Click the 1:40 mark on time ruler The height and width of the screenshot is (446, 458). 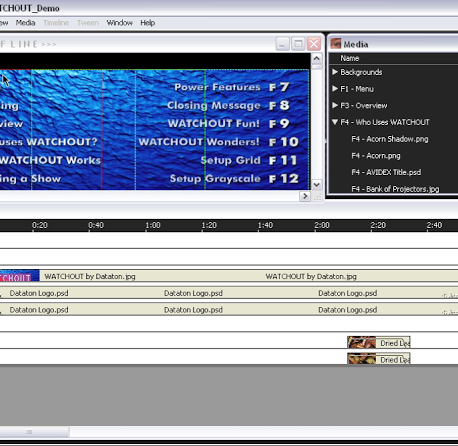pyautogui.click(x=265, y=226)
